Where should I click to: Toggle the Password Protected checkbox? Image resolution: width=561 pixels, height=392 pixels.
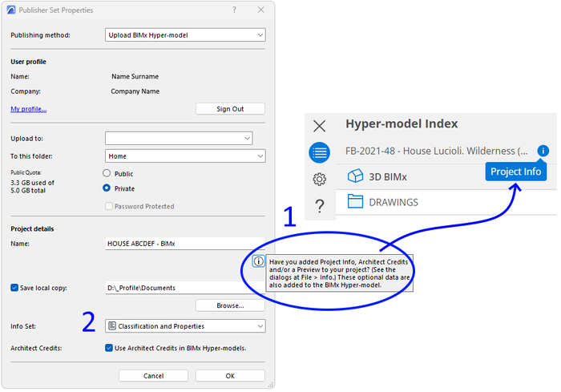tap(109, 206)
